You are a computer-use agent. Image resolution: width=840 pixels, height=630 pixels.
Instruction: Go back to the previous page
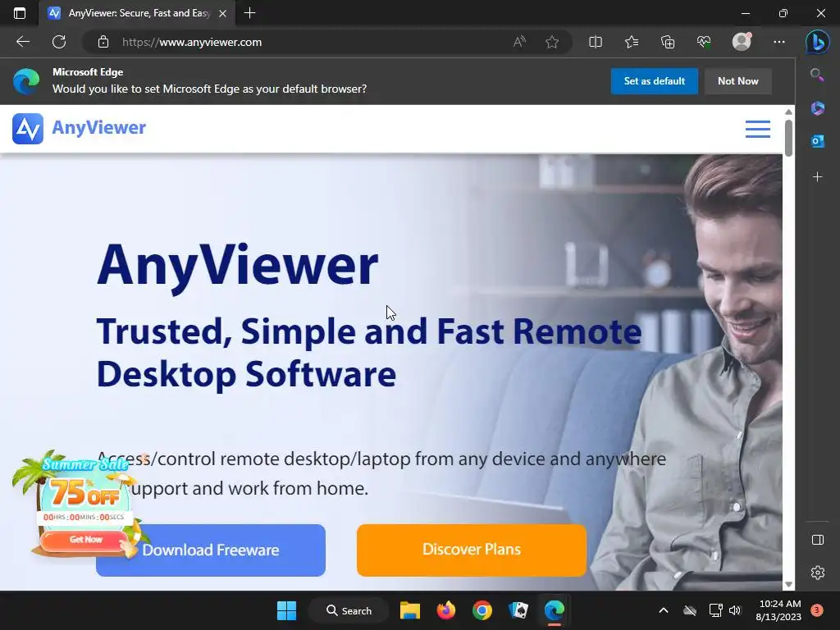coord(23,42)
